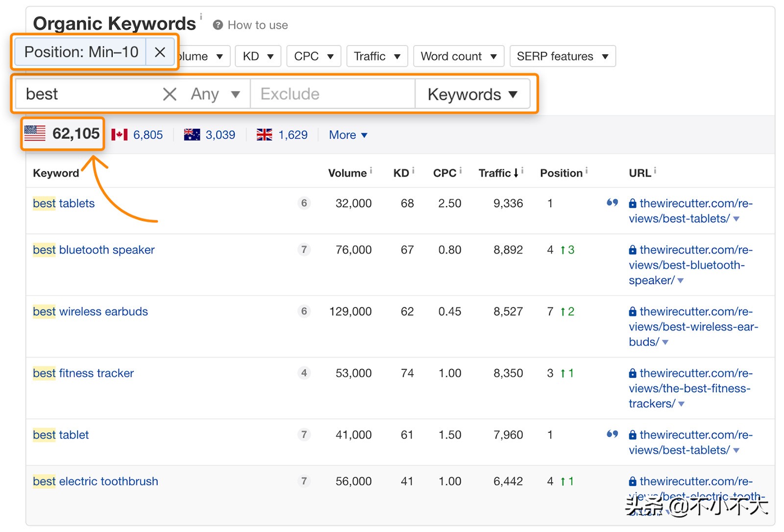The height and width of the screenshot is (532, 784).
Task: Open the KD filter dropdown
Action: pos(258,56)
